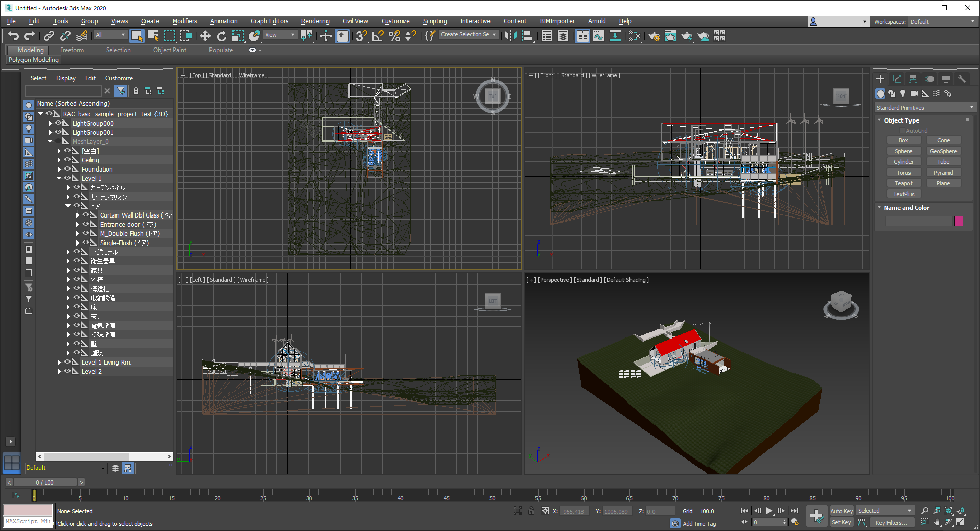This screenshot has width=980, height=531.
Task: Click the pink object color swatch
Action: point(959,221)
